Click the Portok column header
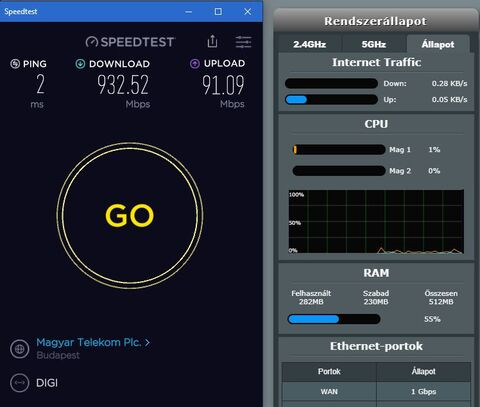 329,371
